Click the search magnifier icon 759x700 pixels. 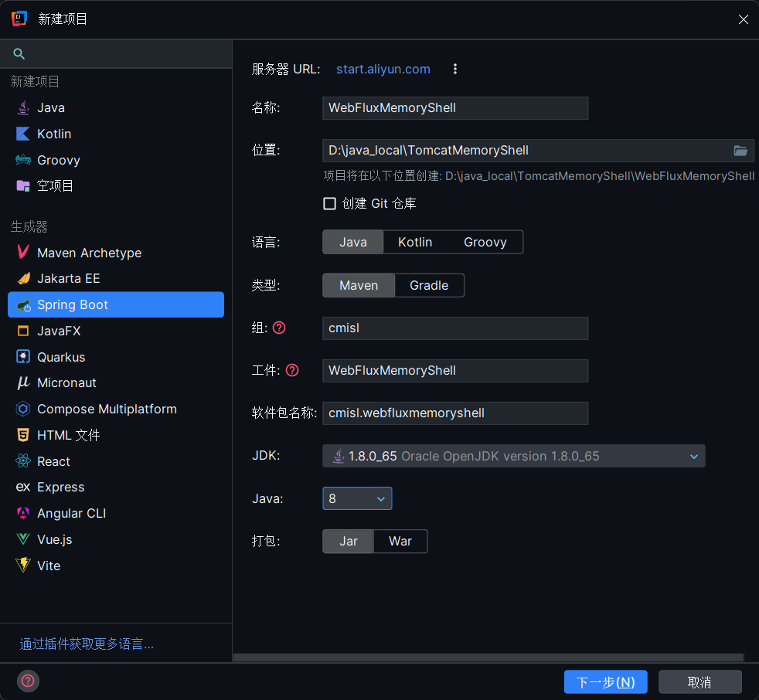click(x=19, y=53)
